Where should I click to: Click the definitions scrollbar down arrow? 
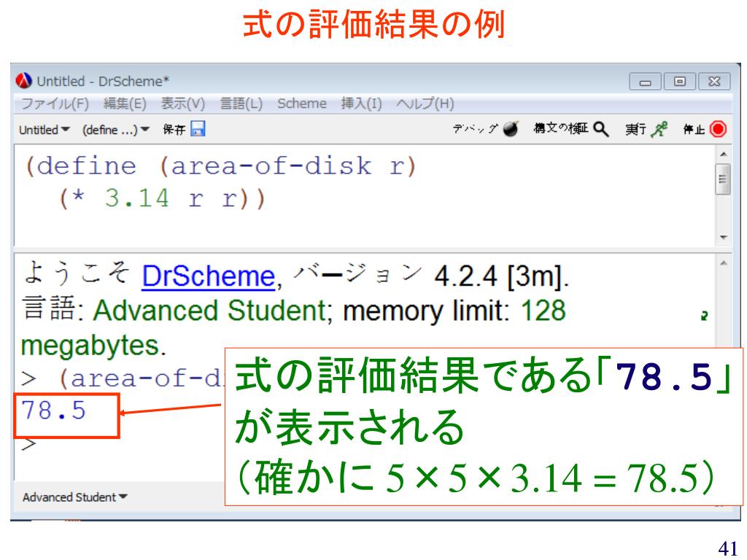[x=723, y=237]
